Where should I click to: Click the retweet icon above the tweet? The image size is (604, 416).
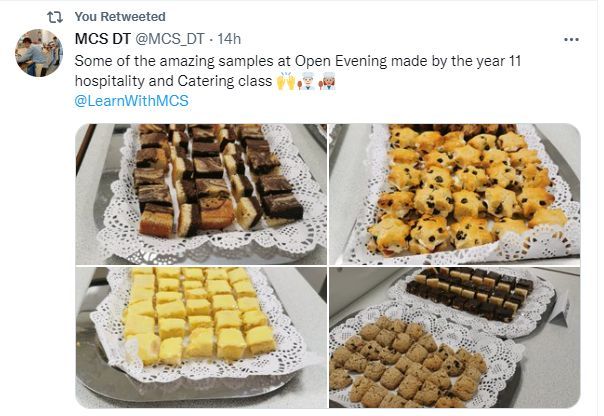54,17
